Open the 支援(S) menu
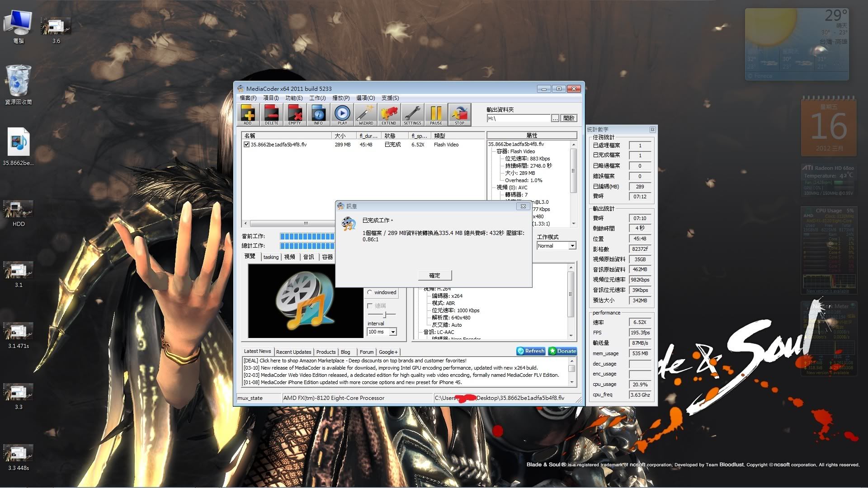This screenshot has height=488, width=868. click(x=390, y=98)
